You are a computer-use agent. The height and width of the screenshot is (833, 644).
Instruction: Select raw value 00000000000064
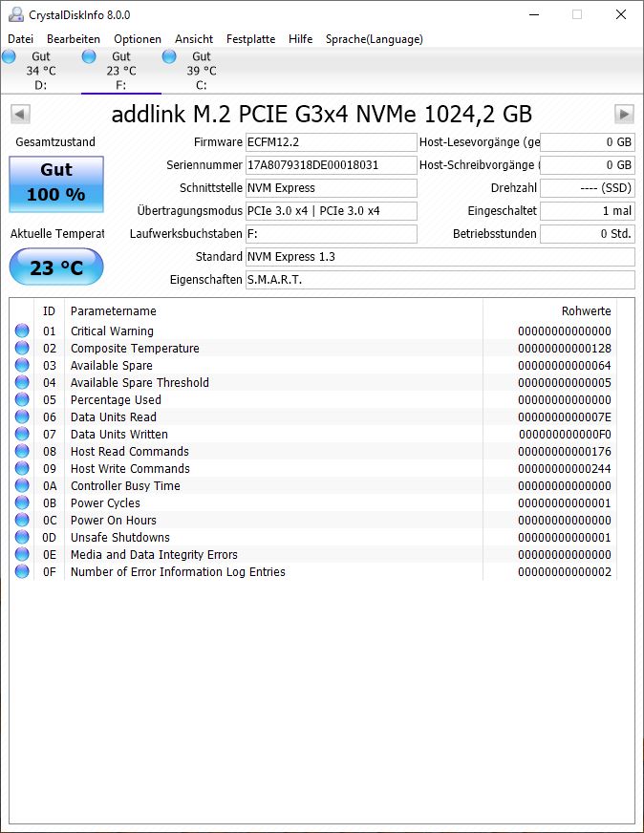(565, 366)
